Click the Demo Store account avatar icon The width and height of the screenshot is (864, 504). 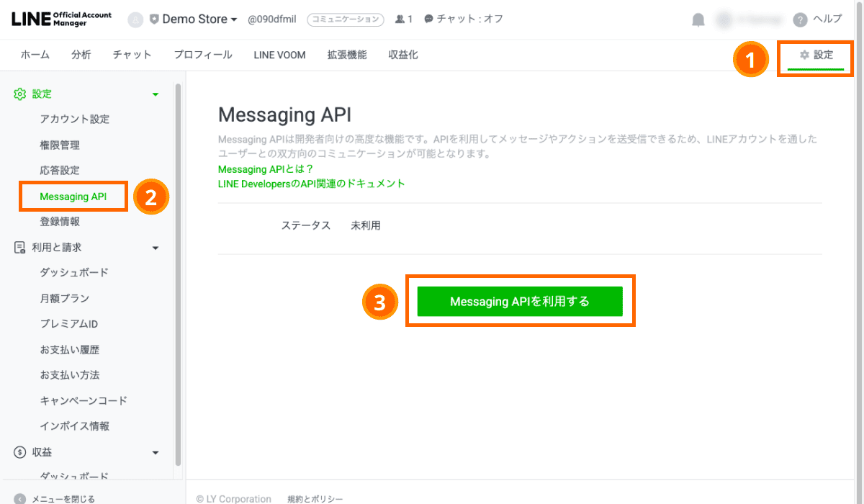tap(135, 19)
